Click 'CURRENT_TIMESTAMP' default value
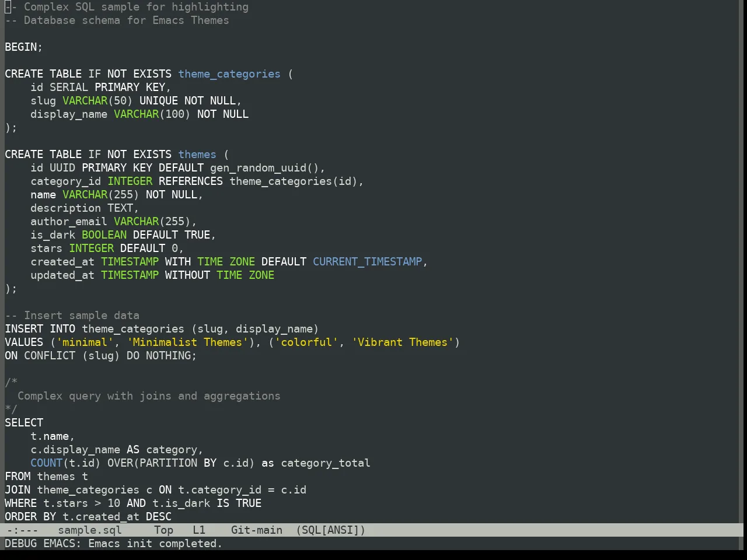The height and width of the screenshot is (560, 747). (368, 262)
